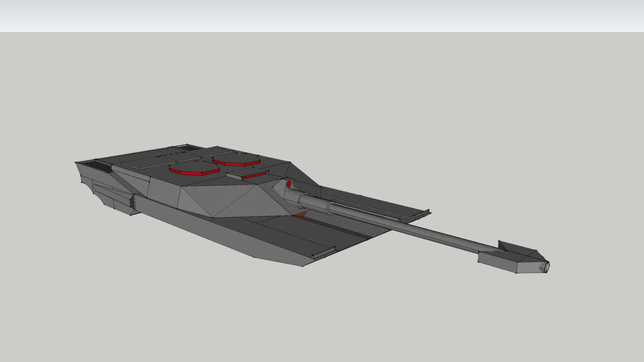Click the small bracket on front left fender

pos(323,252)
